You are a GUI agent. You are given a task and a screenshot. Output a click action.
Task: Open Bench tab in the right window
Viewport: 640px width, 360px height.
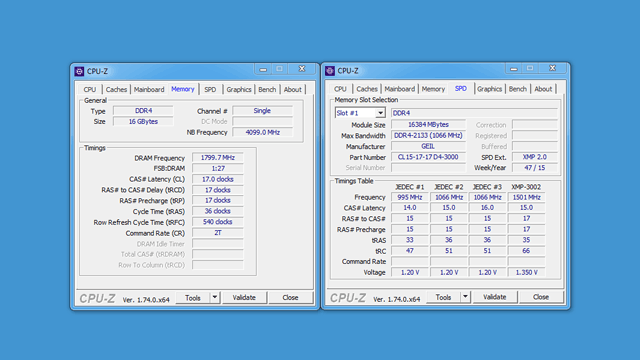click(518, 89)
